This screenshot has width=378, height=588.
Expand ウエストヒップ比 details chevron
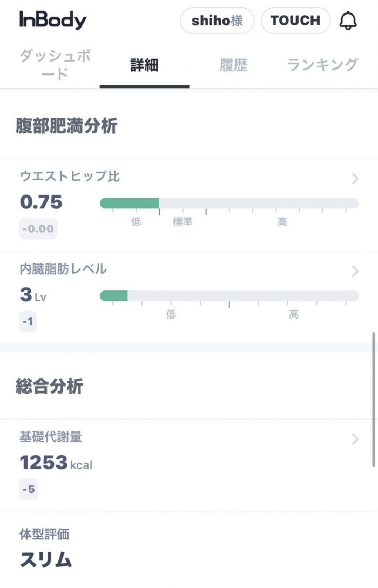point(355,179)
